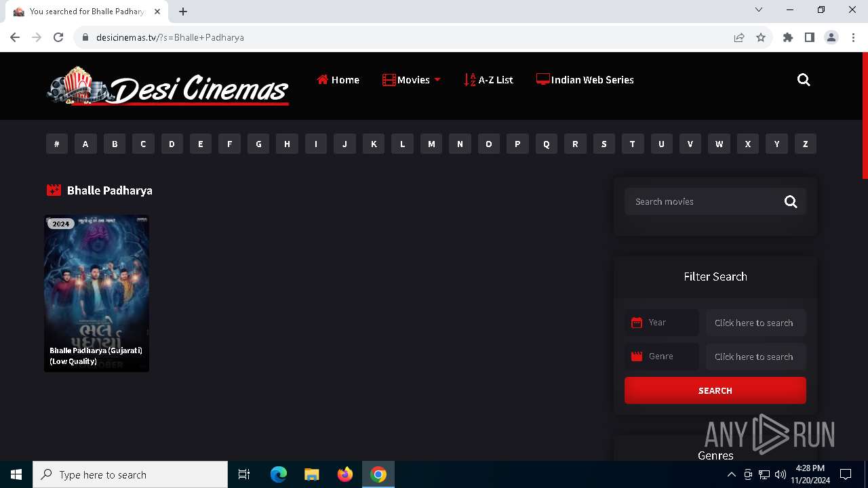This screenshot has height=488, width=868.
Task: Open the Year filter dropdown
Action: (756, 323)
